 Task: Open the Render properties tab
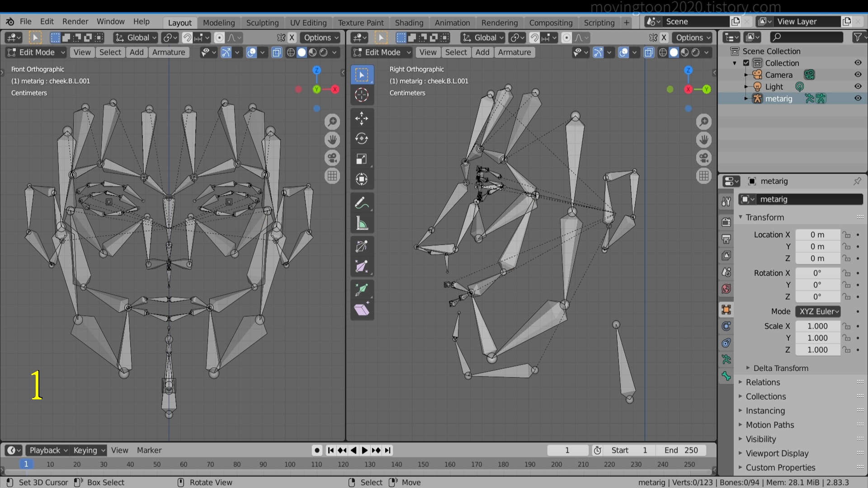[x=726, y=222]
